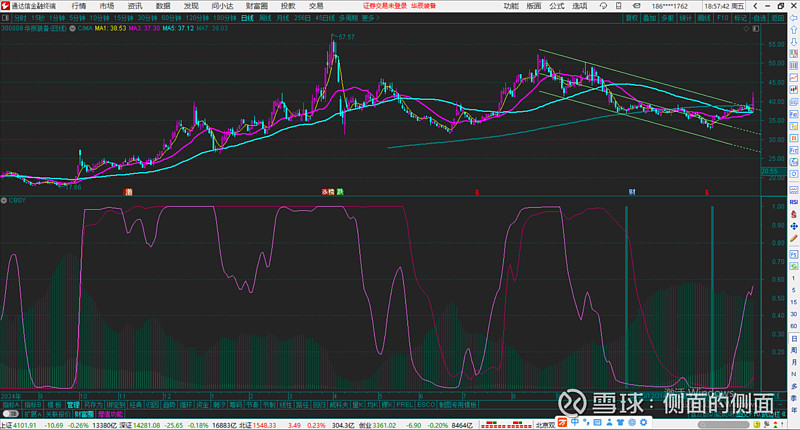Toggle the 自选 watchlist button
Viewport: 800px width, 430px height.
coord(759,18)
